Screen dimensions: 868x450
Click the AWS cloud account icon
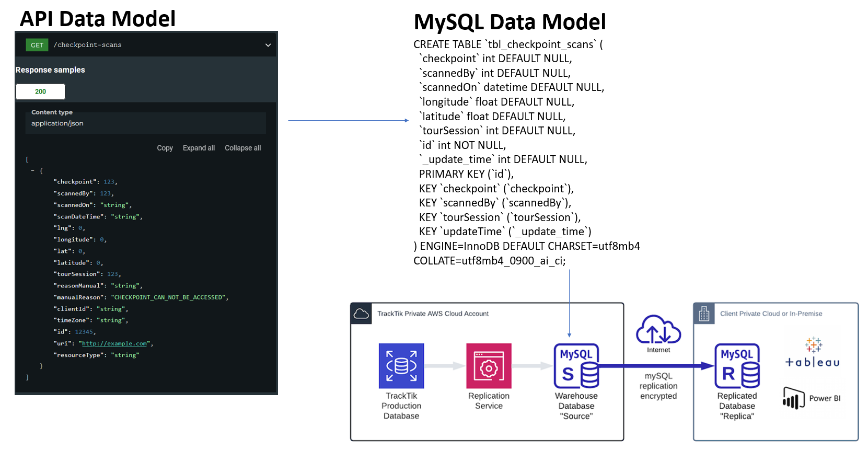[x=361, y=314]
